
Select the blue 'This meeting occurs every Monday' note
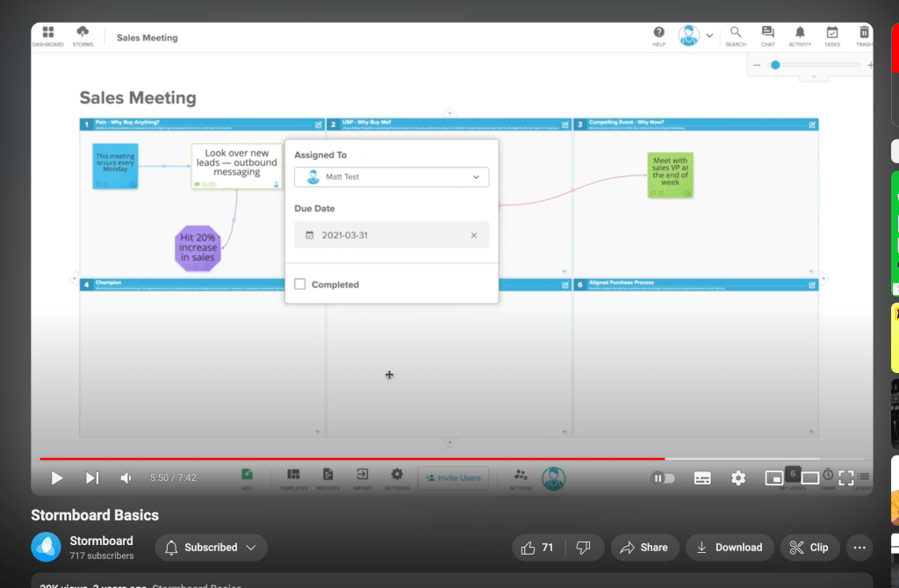click(115, 166)
